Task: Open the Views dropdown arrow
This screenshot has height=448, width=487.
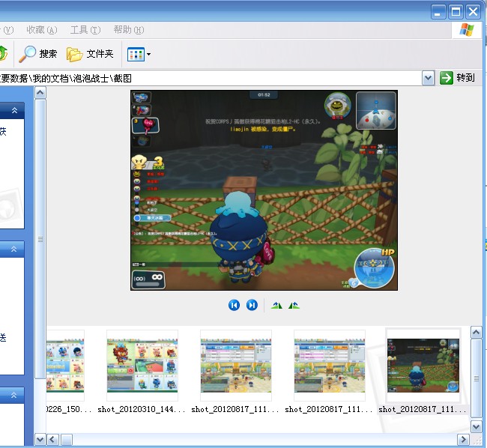Action: (x=148, y=55)
